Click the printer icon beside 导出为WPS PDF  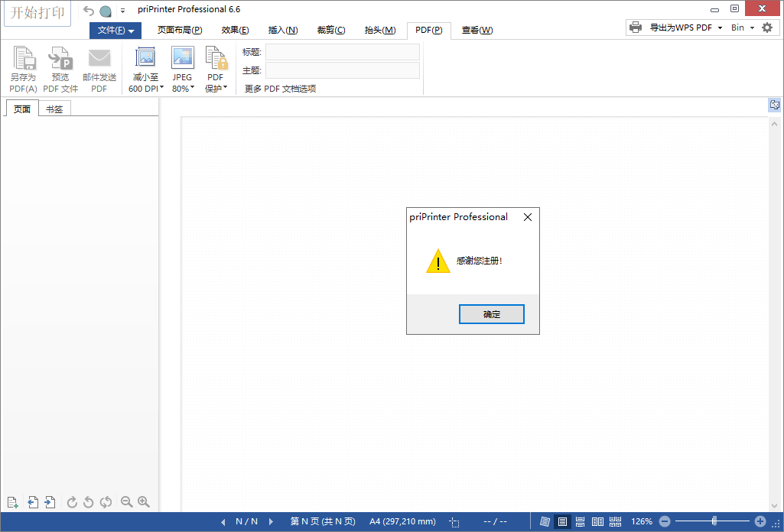636,28
